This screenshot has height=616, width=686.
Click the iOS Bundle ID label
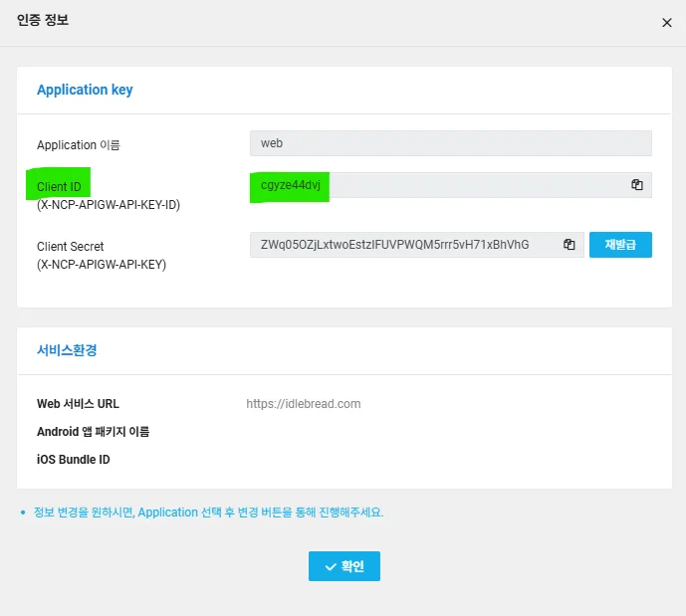pos(74,460)
